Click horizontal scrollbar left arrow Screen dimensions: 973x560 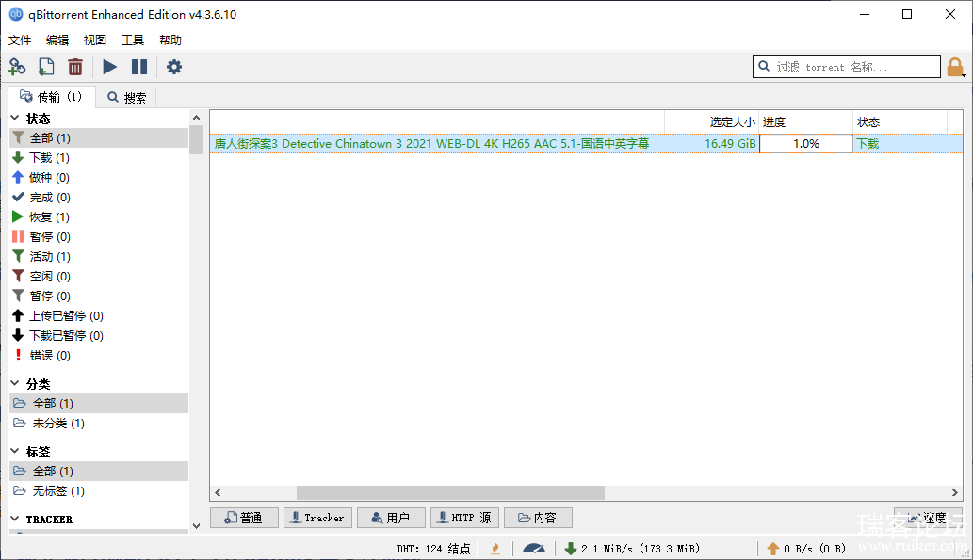click(218, 493)
